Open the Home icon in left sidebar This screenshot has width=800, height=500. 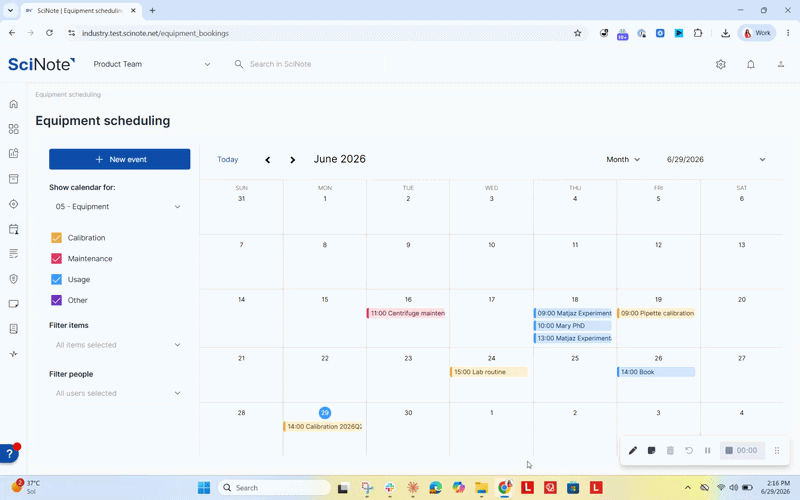(14, 104)
